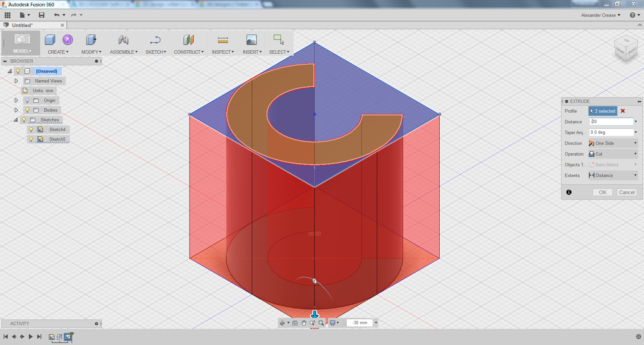Click the display settings monitor icon
This screenshot has height=345, width=644.
[x=333, y=323]
